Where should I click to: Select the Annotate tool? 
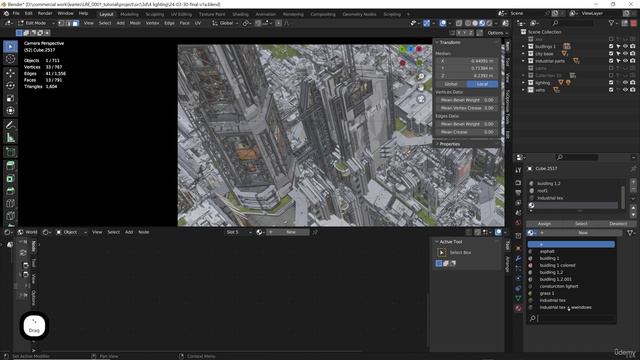tap(10, 125)
